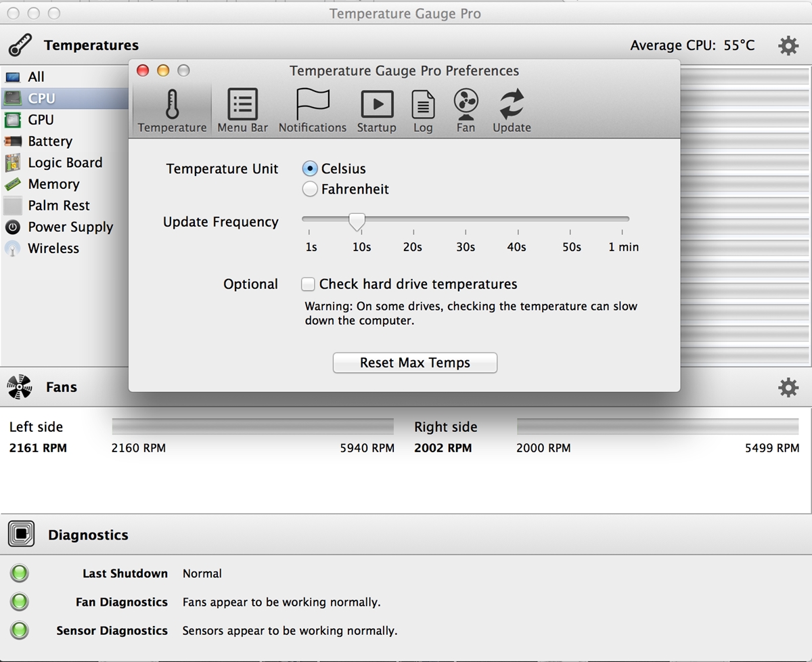Open the Fan preferences tab

(466, 110)
